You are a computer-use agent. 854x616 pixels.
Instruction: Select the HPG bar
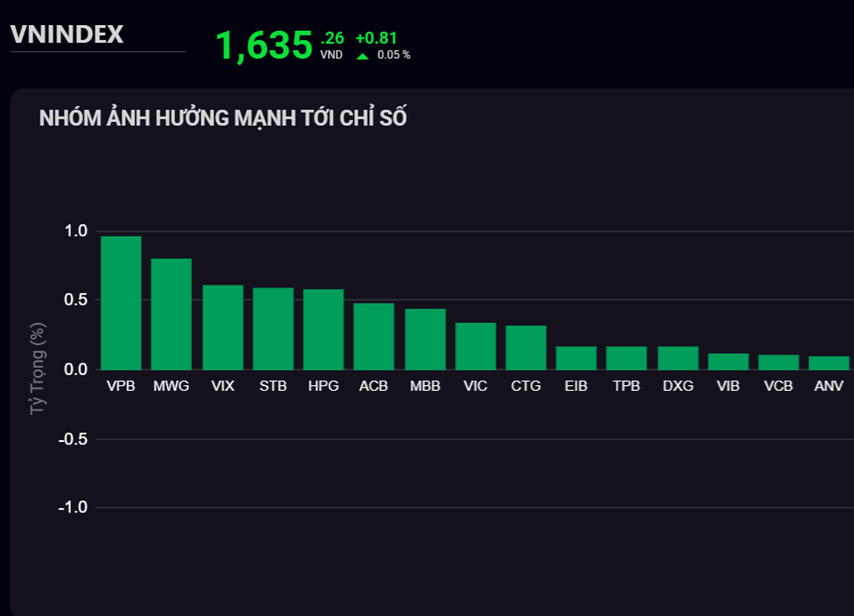323,330
